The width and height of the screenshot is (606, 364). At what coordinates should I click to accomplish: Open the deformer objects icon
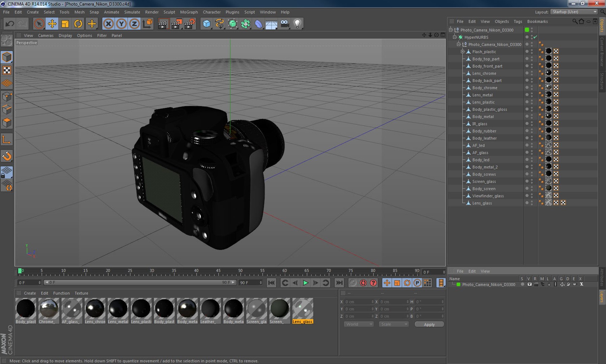coord(258,24)
